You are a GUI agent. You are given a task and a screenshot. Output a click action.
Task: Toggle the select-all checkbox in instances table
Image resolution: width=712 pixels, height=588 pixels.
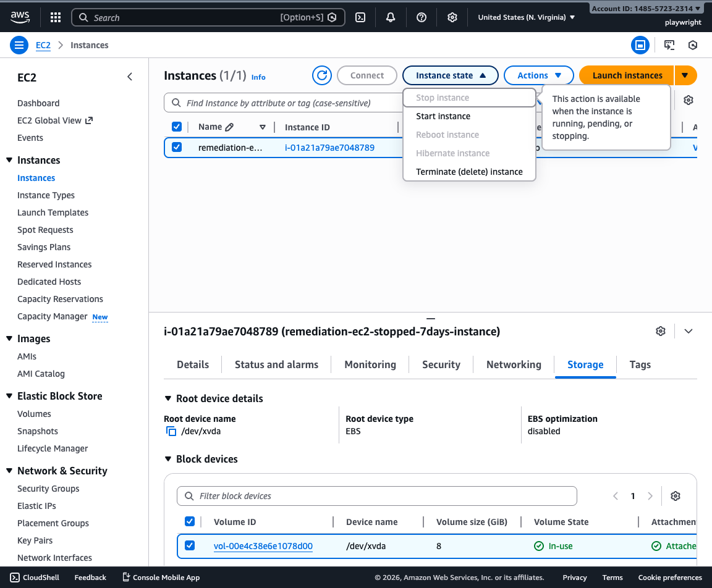[x=177, y=126]
